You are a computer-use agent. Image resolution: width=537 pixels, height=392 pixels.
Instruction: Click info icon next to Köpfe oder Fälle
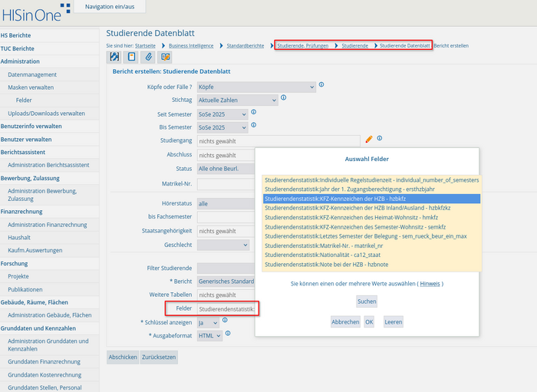click(321, 84)
